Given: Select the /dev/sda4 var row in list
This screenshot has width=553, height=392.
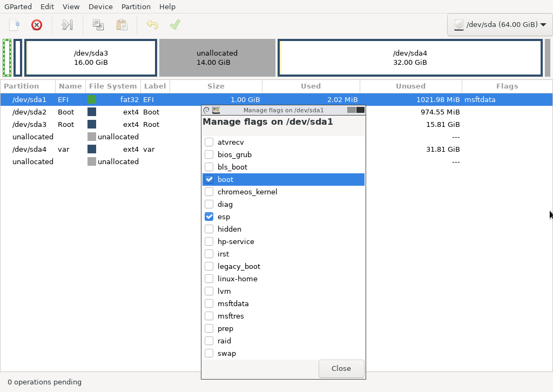Looking at the screenshot, I should point(276,149).
